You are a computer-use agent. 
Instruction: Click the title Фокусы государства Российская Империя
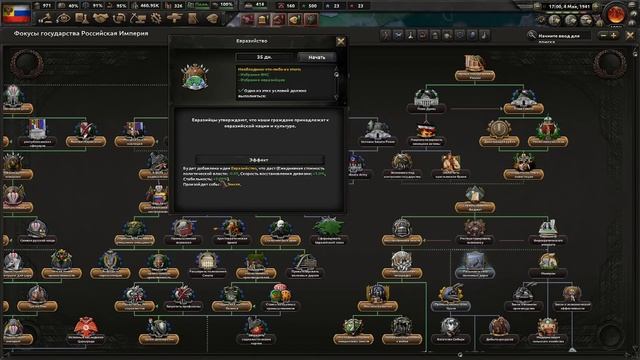pos(81,33)
